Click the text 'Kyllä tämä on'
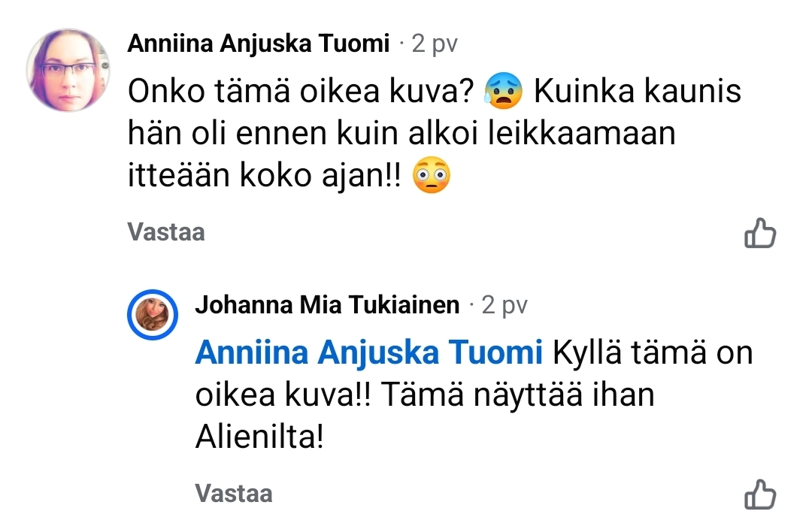Viewport: 812px width, 514px height. pos(653,352)
